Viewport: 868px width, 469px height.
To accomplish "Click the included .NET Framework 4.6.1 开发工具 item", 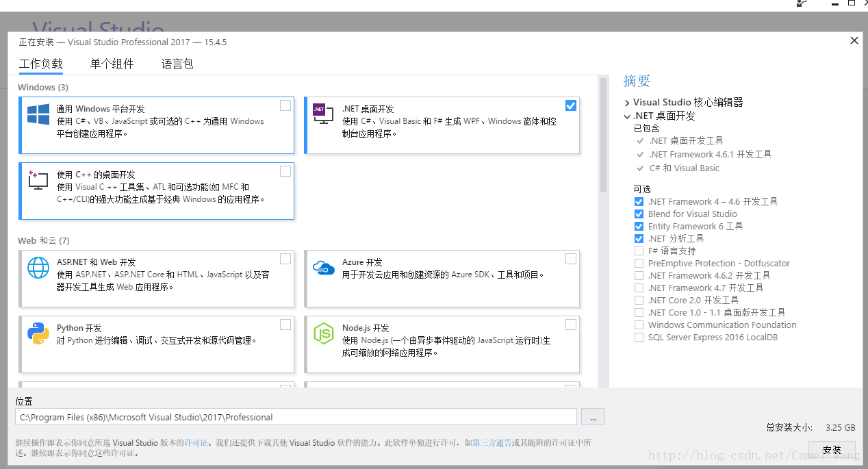I will (710, 155).
